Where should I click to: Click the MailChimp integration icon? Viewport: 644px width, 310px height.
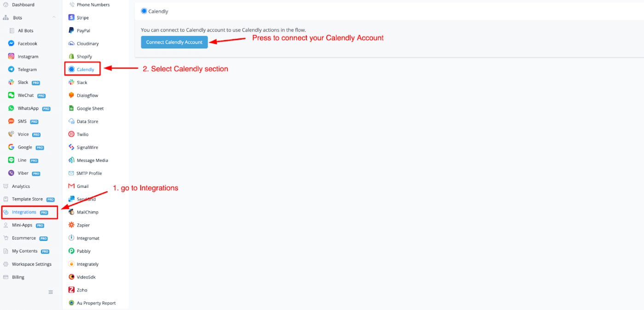(71, 212)
